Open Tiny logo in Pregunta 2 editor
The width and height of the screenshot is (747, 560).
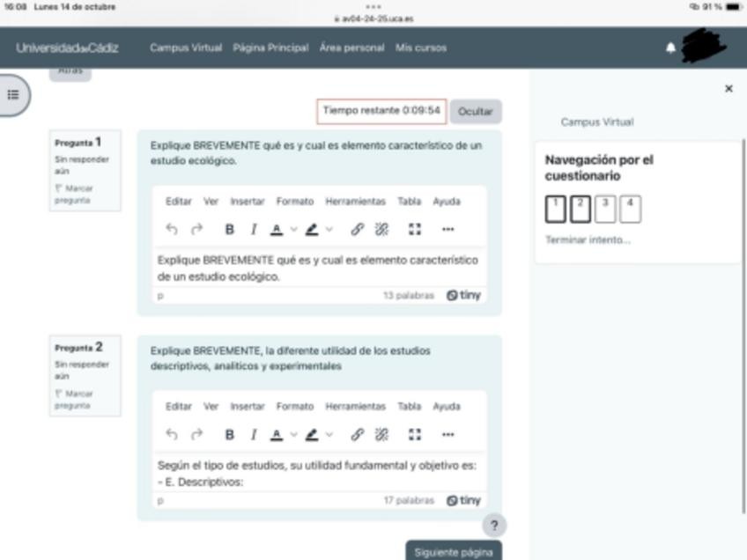463,500
